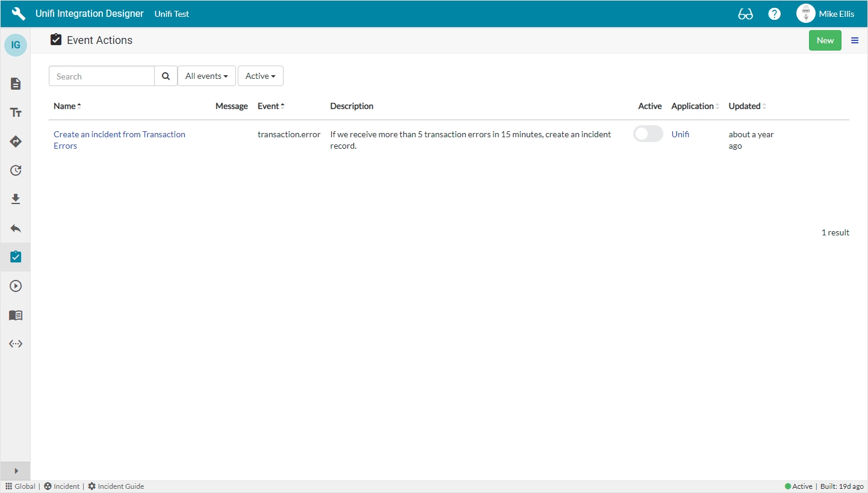Click the code brackets sidebar icon
This screenshot has height=493, width=868.
pos(16,344)
